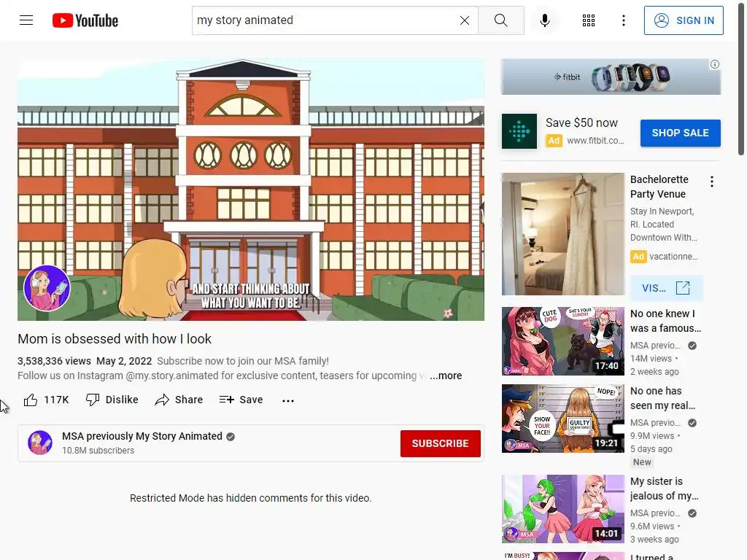Start voice search with microphone
Viewport: 747px width, 560px height.
(545, 20)
